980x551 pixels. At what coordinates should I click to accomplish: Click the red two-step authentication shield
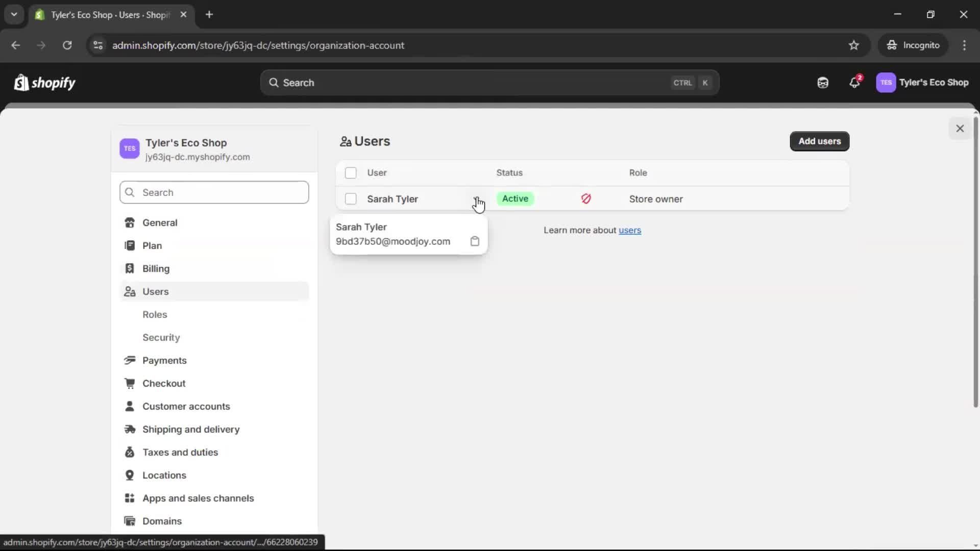586,199
